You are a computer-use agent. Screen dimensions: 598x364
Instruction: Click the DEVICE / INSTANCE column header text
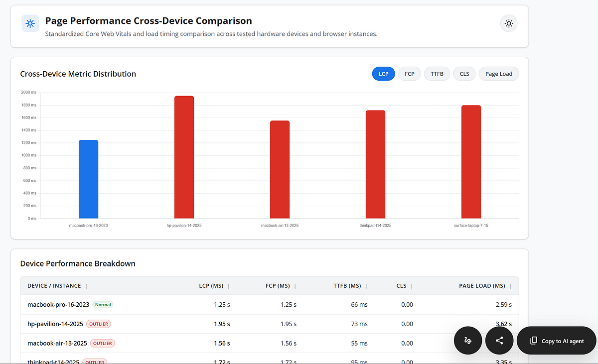(x=54, y=286)
